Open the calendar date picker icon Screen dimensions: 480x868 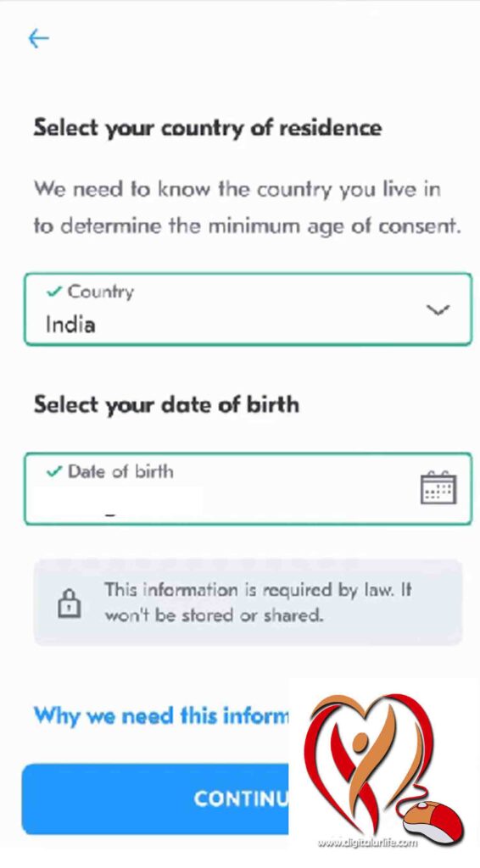tap(438, 487)
